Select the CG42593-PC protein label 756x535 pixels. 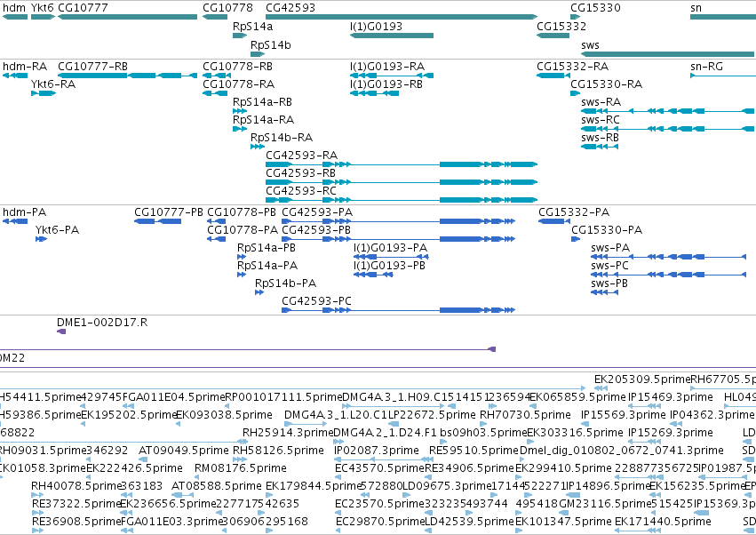317,301
